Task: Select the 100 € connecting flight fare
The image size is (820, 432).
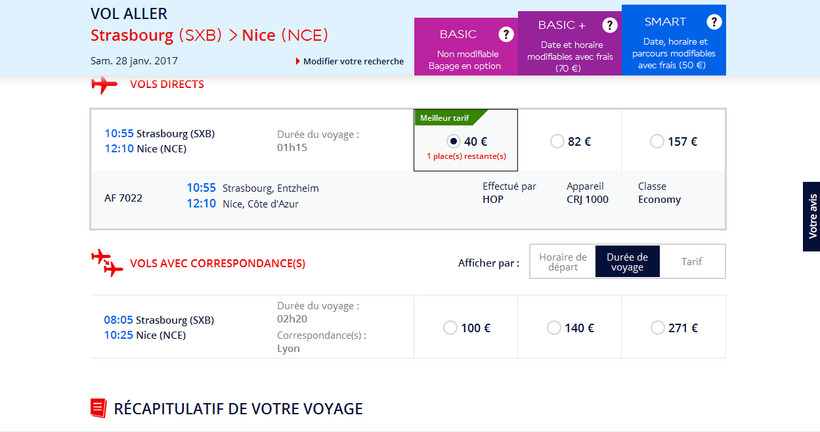Action: tap(449, 327)
